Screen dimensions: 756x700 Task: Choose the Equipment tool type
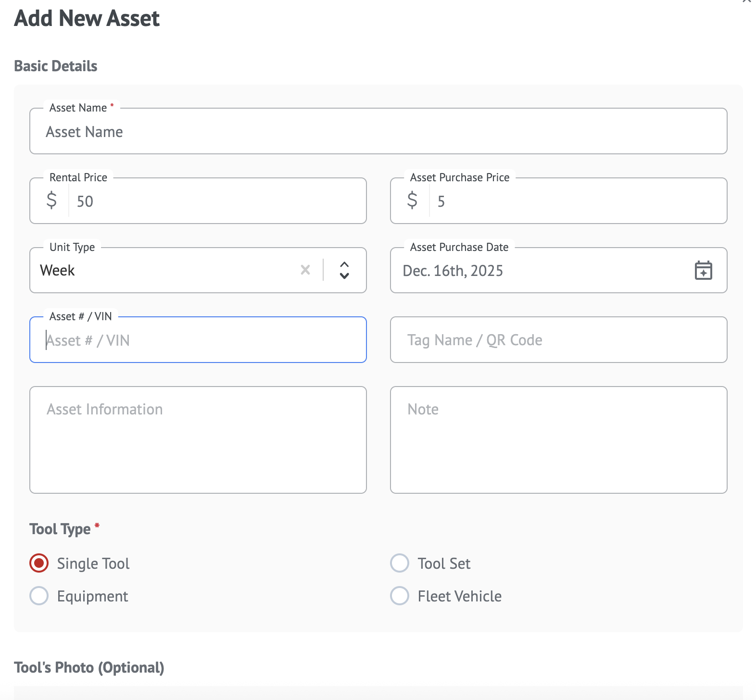pyautogui.click(x=39, y=596)
